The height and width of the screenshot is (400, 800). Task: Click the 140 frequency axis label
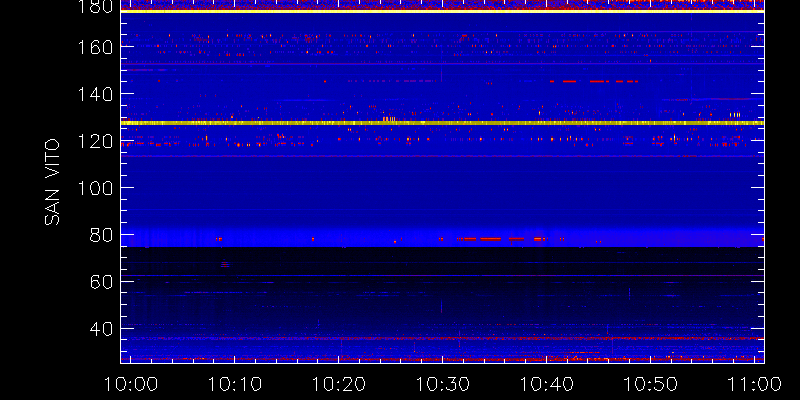[95, 94]
